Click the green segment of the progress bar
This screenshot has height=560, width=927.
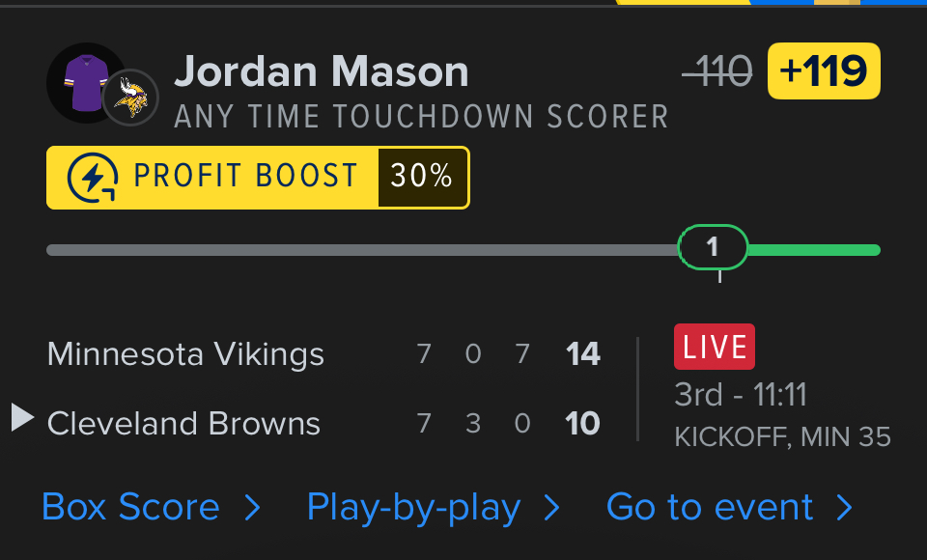813,250
